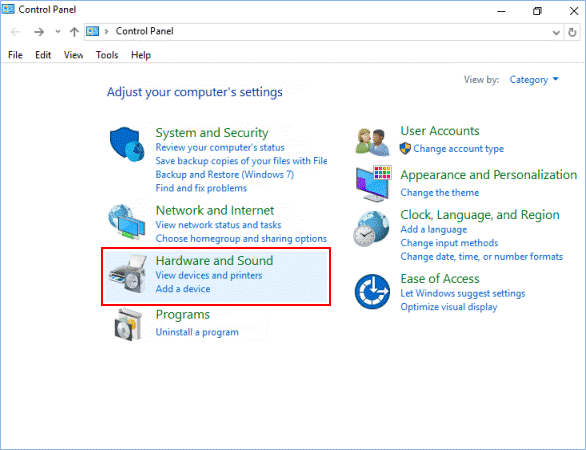Open the Edit menu
This screenshot has height=450, width=586.
point(43,55)
